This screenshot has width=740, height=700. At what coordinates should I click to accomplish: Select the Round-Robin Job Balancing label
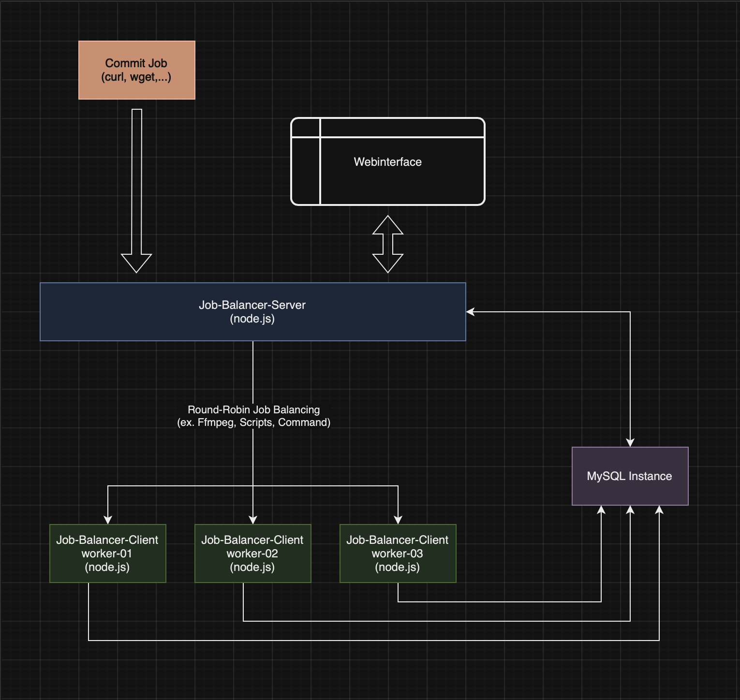pos(254,416)
